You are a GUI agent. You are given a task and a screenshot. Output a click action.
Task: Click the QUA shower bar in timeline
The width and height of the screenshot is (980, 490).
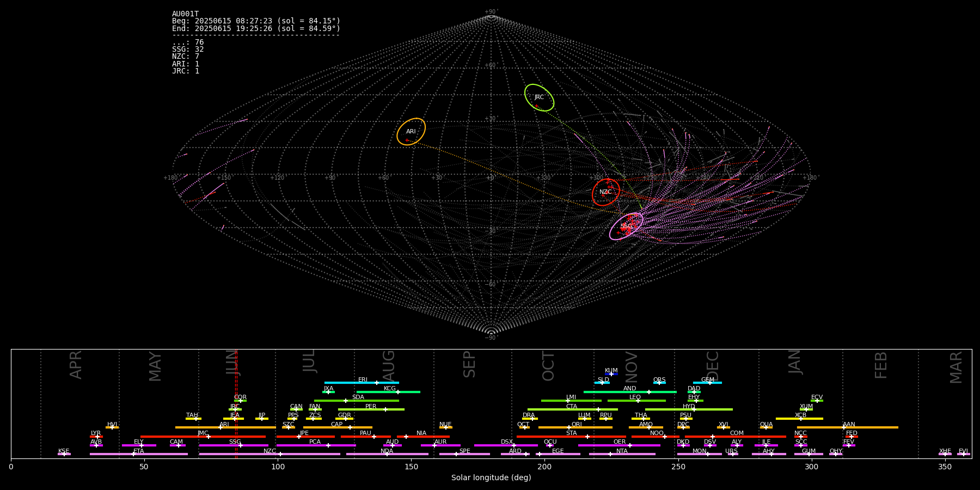point(766,427)
